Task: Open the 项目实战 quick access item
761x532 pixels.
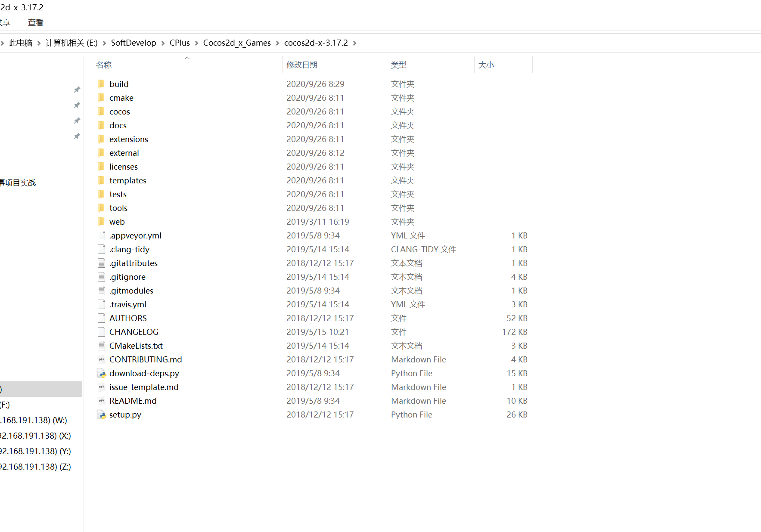Action: [18, 182]
